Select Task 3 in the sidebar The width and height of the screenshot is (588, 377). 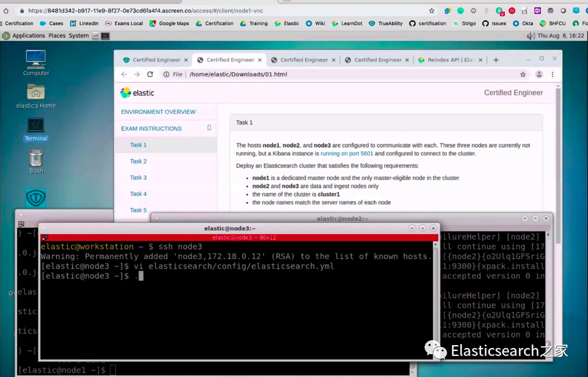pyautogui.click(x=138, y=178)
